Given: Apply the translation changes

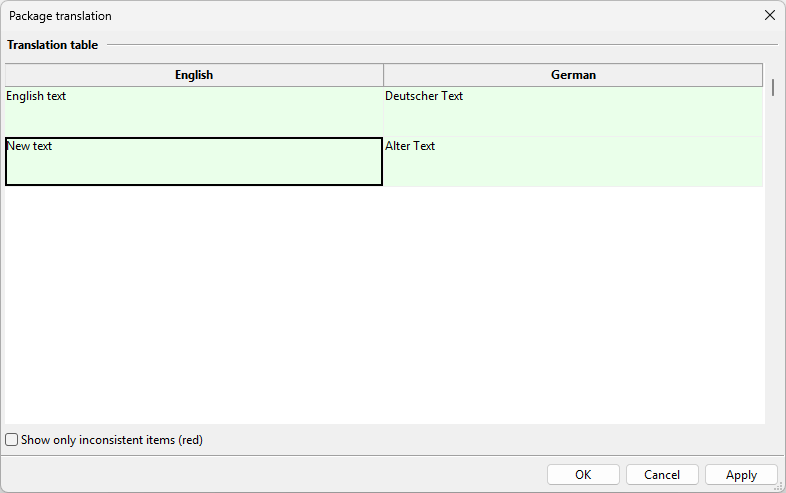Looking at the screenshot, I should pos(741,474).
